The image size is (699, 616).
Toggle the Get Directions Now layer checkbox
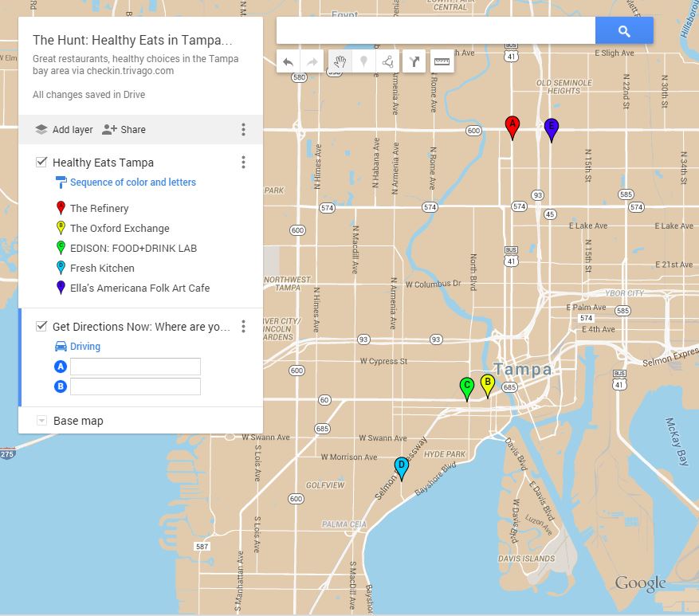click(x=41, y=326)
